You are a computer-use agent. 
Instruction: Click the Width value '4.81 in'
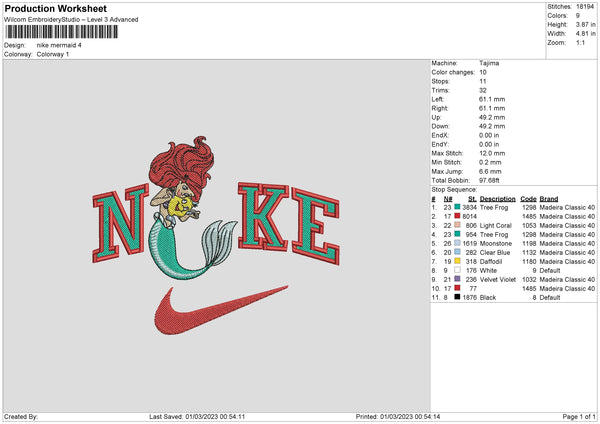[x=585, y=34]
